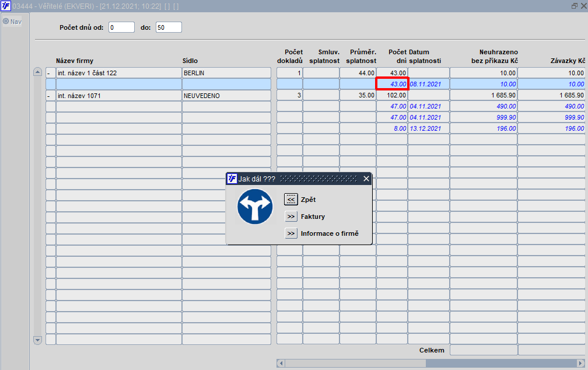The image size is (588, 370).
Task: Collapse the row for int. název 1 část 122
Action: [49, 73]
